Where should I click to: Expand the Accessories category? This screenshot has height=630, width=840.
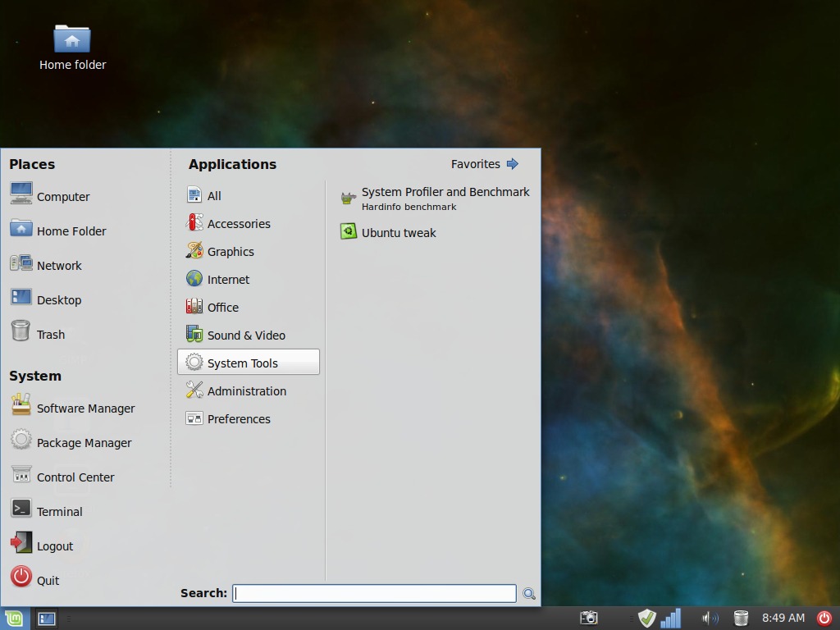(238, 224)
